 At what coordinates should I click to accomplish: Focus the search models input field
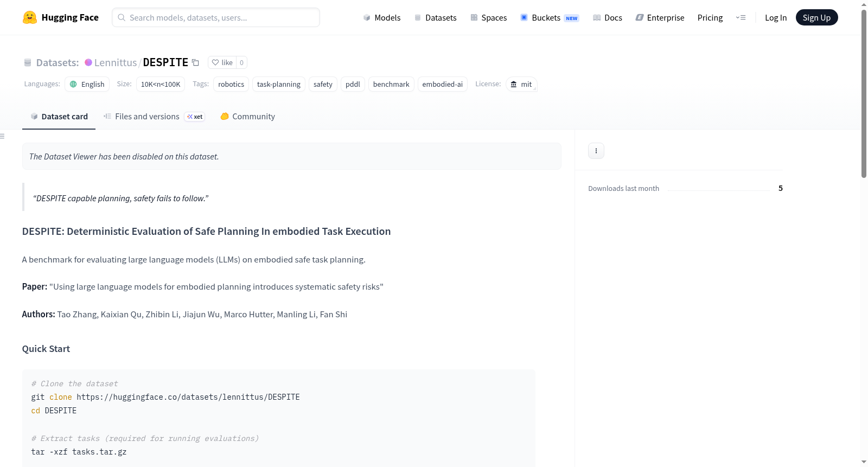pos(216,17)
